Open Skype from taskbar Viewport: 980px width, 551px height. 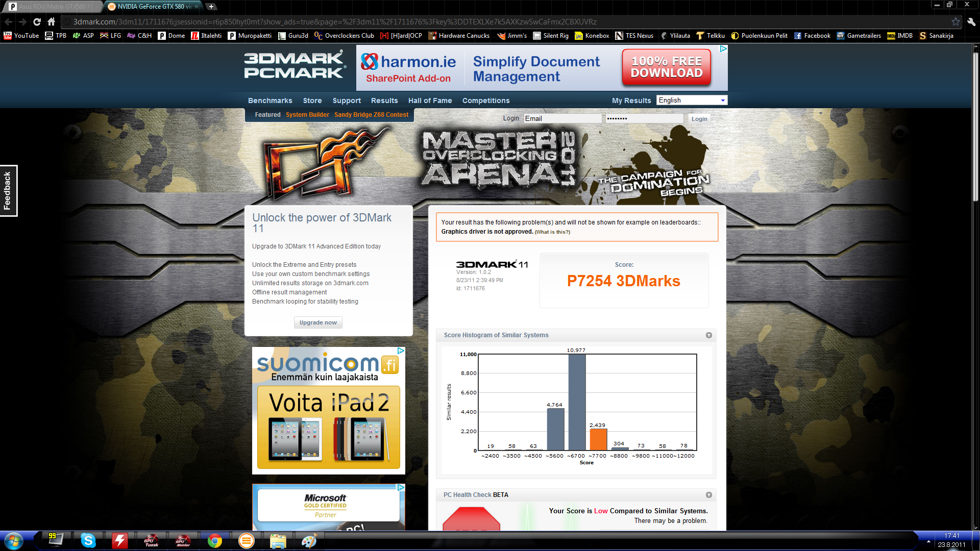(x=88, y=541)
